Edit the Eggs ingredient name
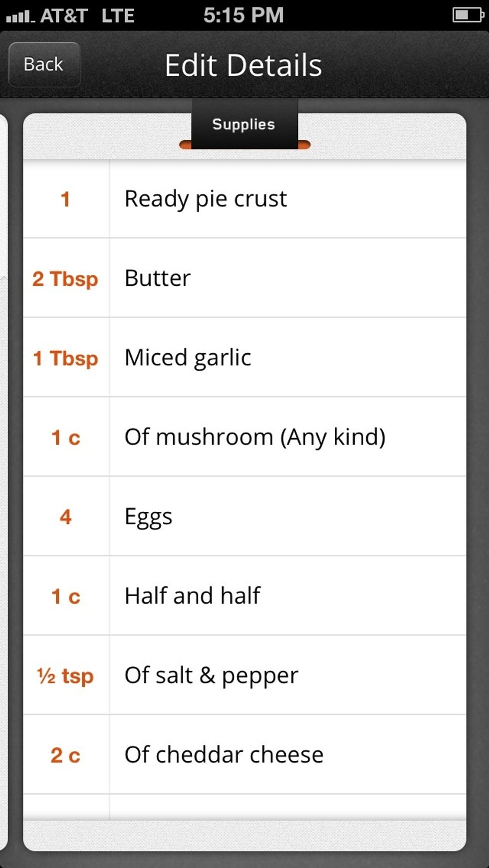This screenshot has width=489, height=868. pyautogui.click(x=148, y=516)
